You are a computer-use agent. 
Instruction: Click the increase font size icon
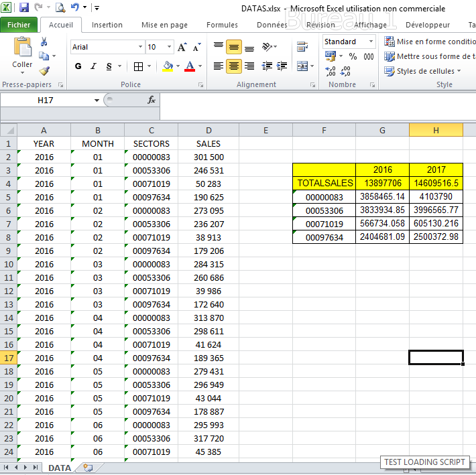[x=182, y=47]
